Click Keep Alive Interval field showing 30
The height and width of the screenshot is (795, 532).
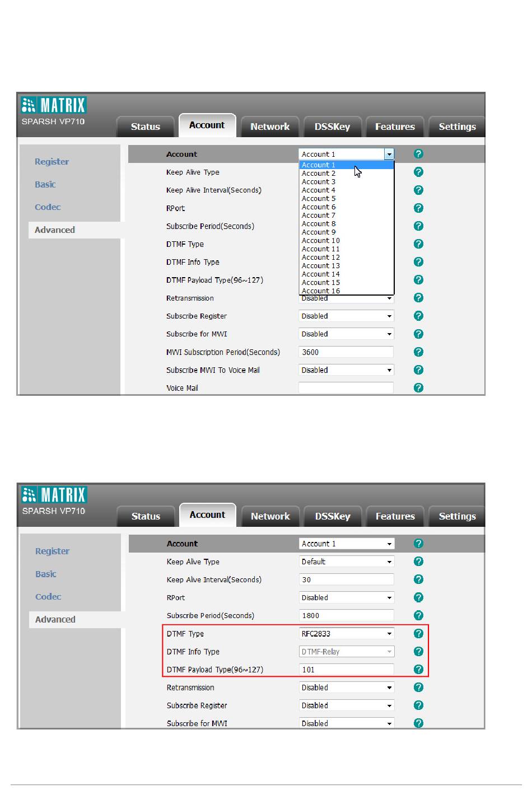point(347,579)
